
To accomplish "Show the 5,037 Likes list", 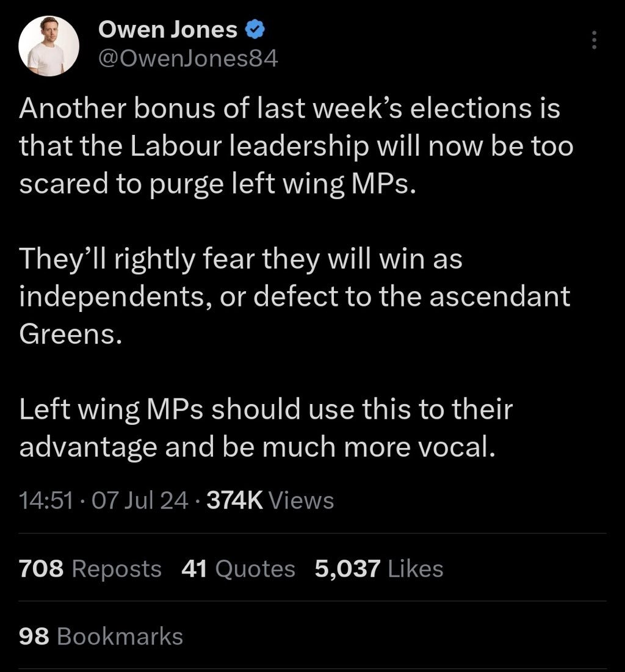I will pyautogui.click(x=378, y=569).
